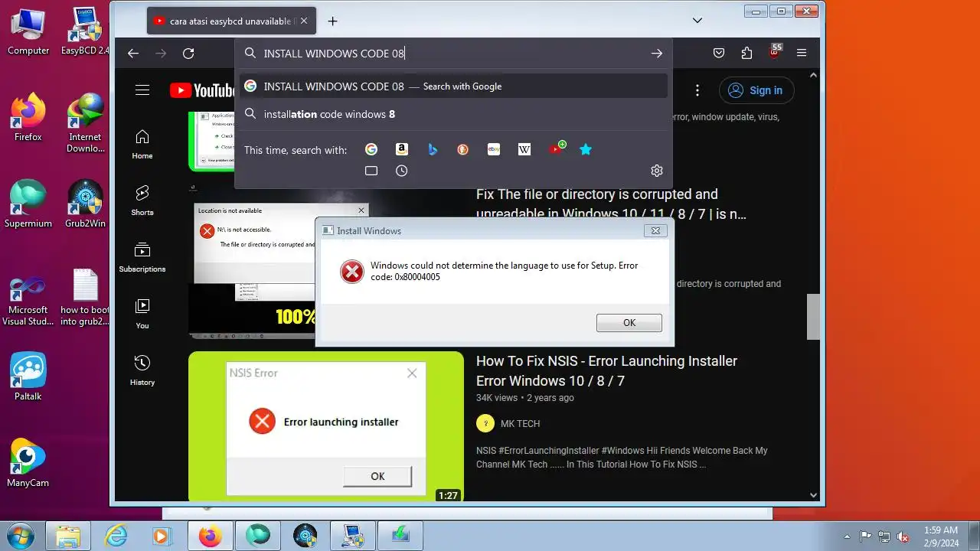Screen dimensions: 980x551
Task: Search with Wikipedia engine icon
Action: (x=524, y=149)
